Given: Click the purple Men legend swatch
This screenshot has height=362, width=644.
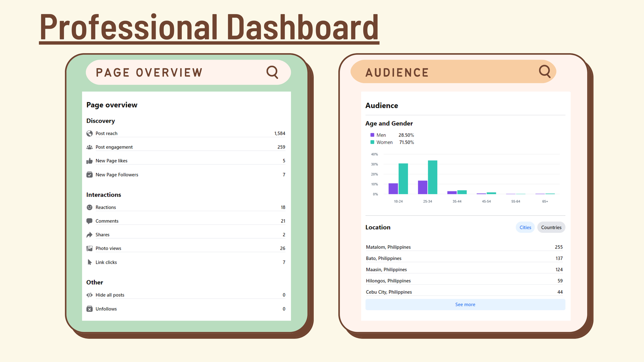Looking at the screenshot, I should (372, 135).
